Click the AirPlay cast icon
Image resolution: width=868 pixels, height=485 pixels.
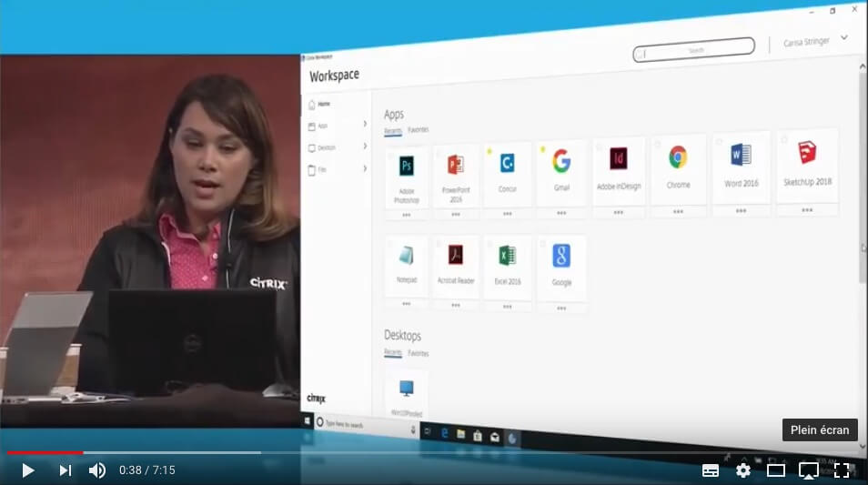[808, 470]
